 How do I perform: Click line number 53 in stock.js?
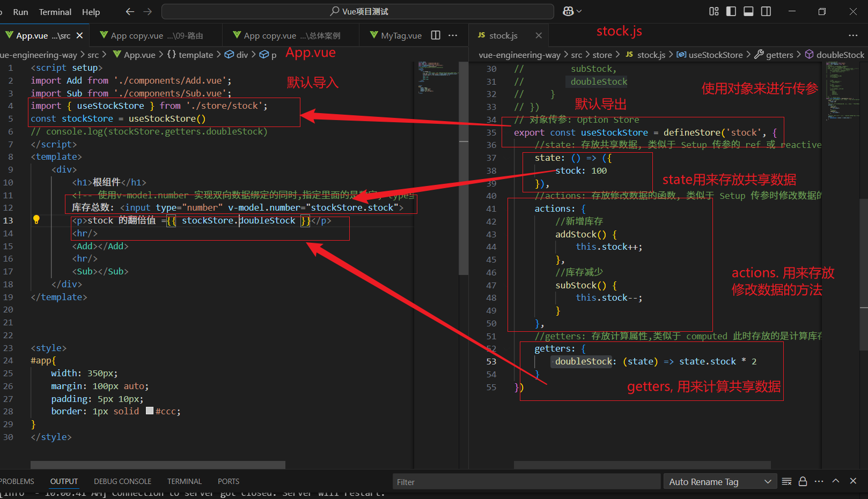point(491,361)
